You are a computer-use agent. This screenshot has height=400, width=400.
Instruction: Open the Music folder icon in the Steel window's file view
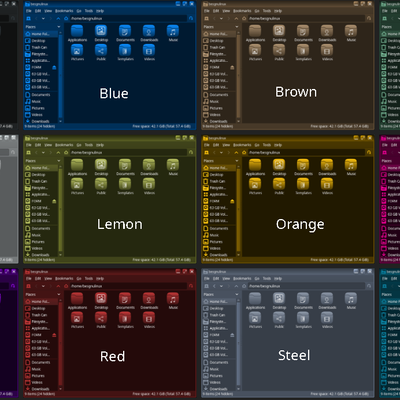[x=351, y=299]
